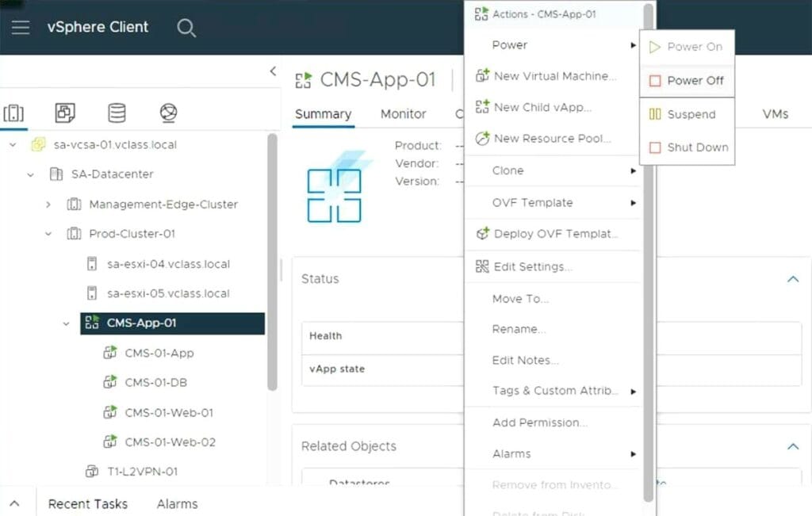The height and width of the screenshot is (516, 812).
Task: Open the navigation hamburger menu
Action: [21, 26]
